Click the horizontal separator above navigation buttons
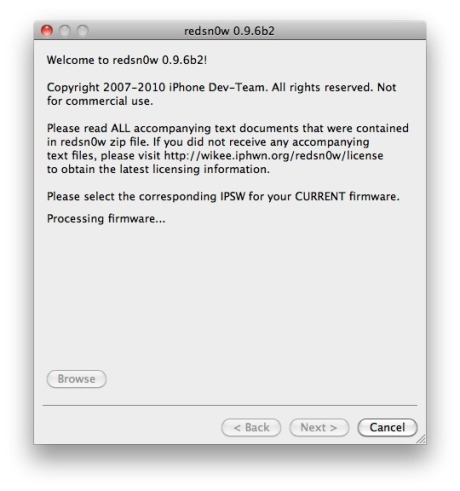460x491 pixels. tap(230, 406)
